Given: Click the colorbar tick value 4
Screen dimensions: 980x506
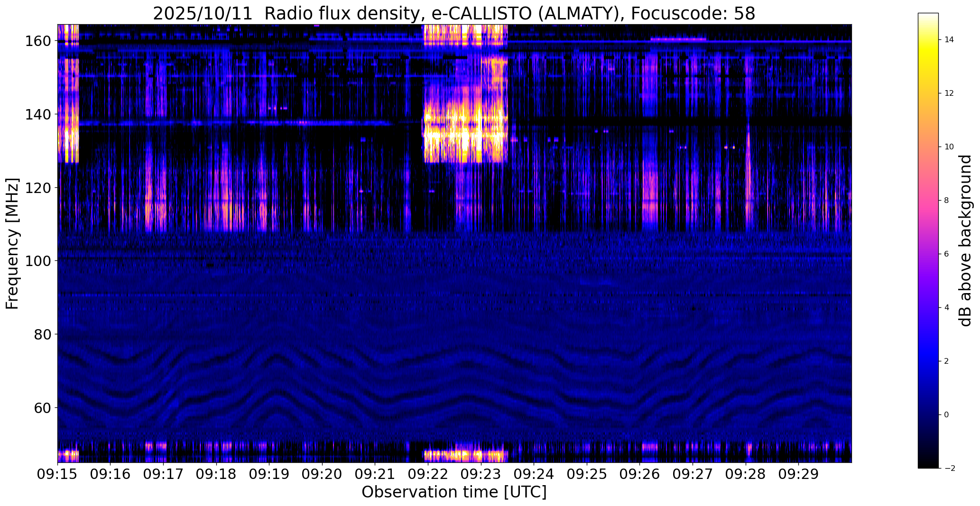Looking at the screenshot, I should (x=947, y=308).
